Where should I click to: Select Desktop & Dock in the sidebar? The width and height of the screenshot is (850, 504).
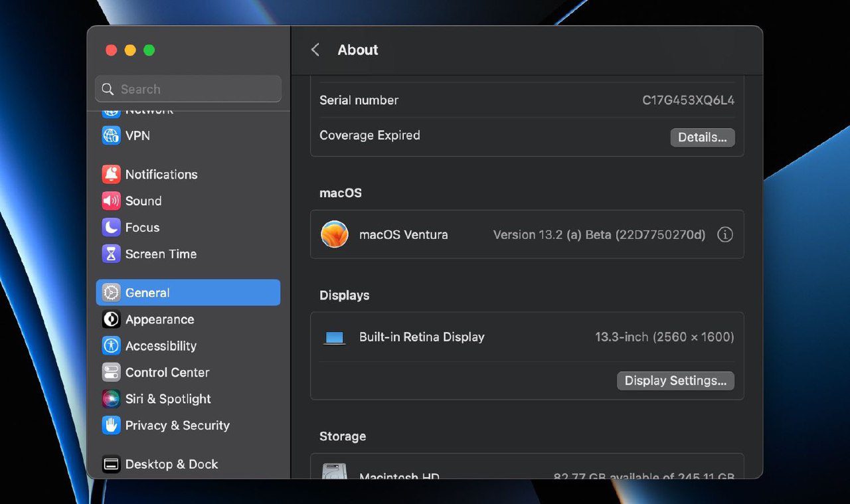(x=171, y=464)
